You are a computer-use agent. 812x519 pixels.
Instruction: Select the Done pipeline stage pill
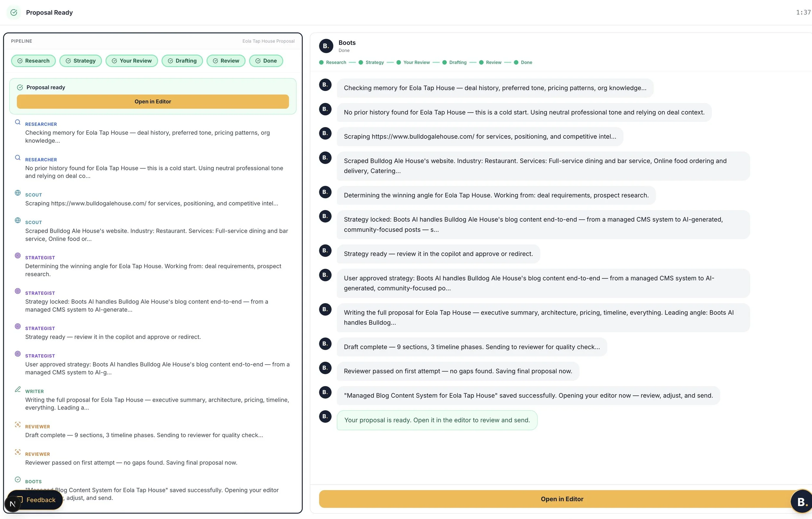coord(266,61)
